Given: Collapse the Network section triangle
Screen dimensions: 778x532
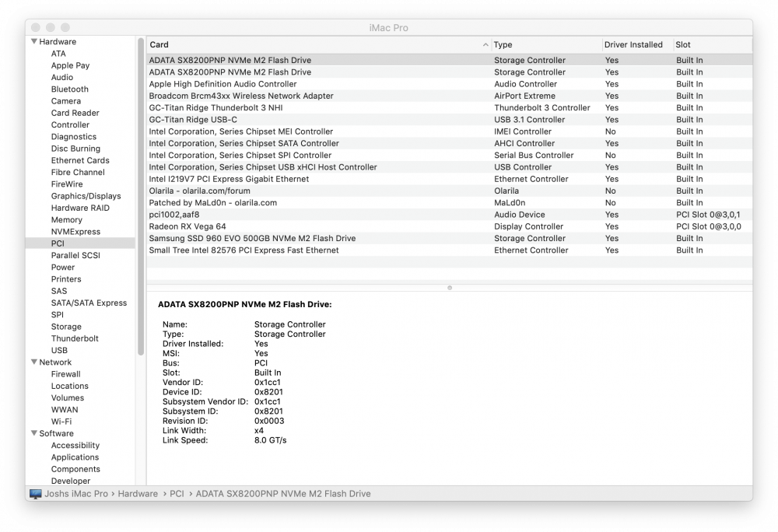Looking at the screenshot, I should click(x=34, y=362).
